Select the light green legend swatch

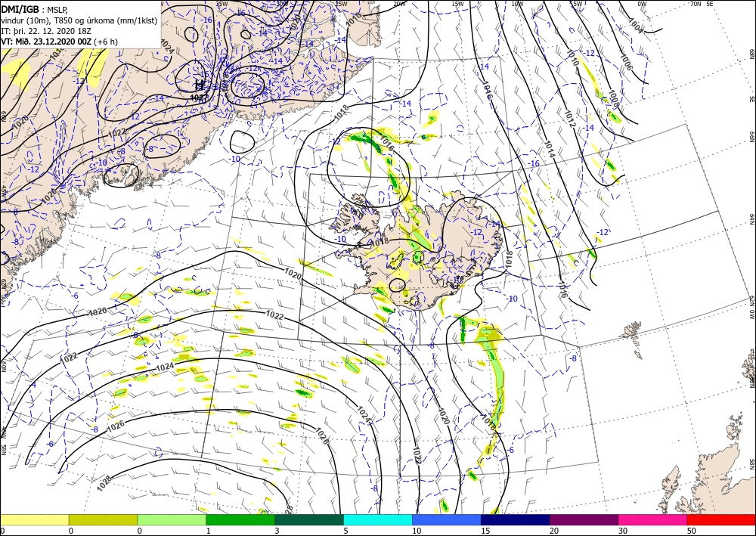click(172, 519)
